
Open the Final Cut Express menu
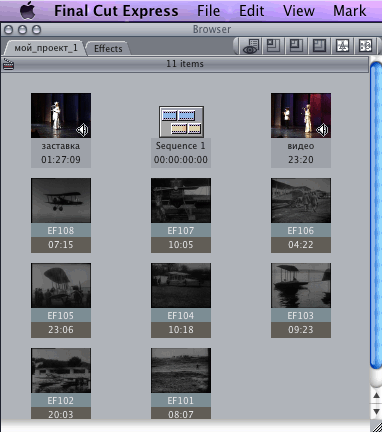[x=116, y=11]
